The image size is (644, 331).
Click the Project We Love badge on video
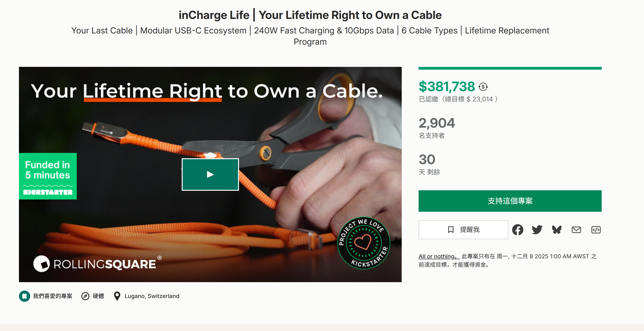pyautogui.click(x=363, y=243)
